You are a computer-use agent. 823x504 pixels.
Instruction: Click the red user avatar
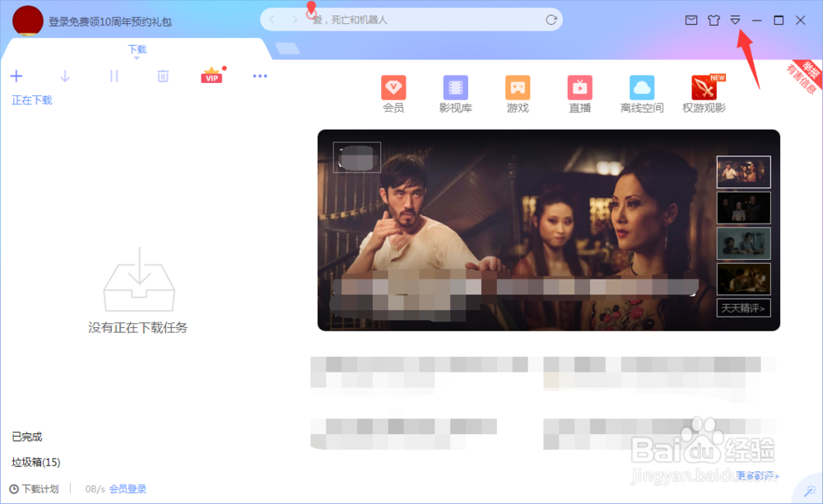[27, 21]
